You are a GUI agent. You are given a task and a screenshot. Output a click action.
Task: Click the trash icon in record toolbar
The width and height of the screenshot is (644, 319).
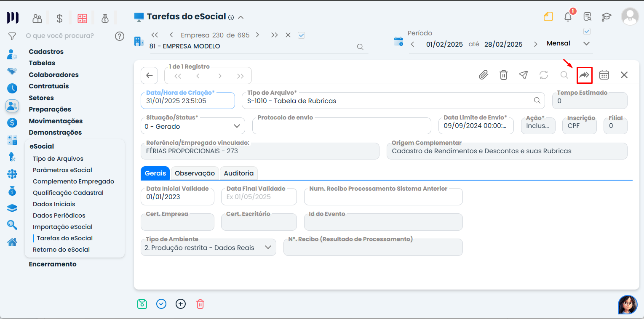pyautogui.click(x=503, y=75)
